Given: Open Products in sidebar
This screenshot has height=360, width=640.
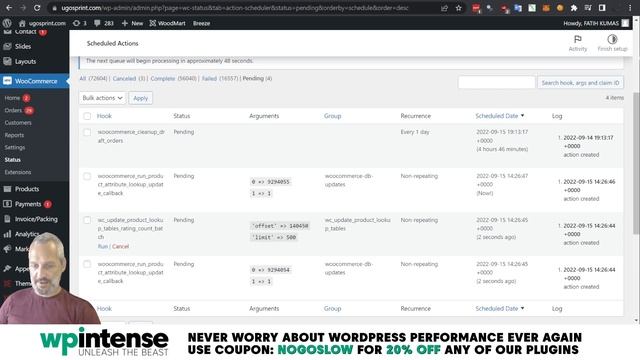Looking at the screenshot, I should (x=27, y=189).
